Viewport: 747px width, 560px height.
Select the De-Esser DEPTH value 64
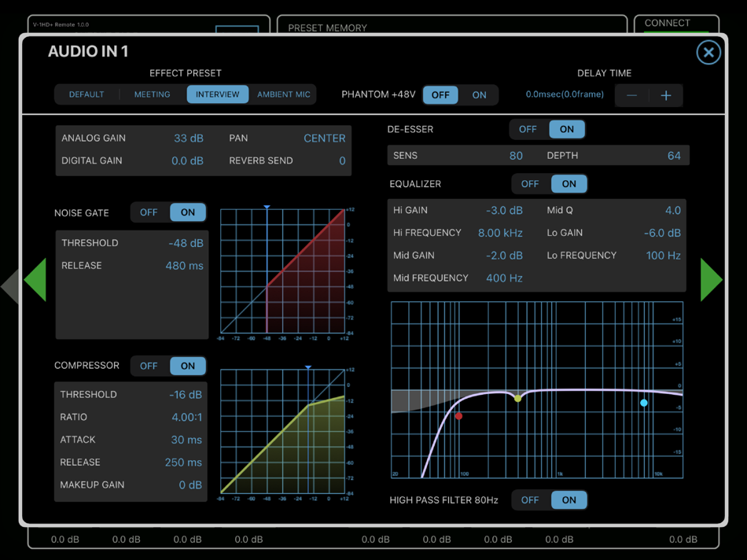click(x=674, y=156)
